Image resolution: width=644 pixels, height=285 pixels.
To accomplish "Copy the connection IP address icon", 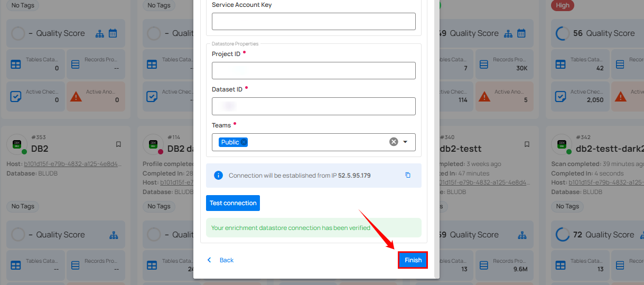I will 407,175.
